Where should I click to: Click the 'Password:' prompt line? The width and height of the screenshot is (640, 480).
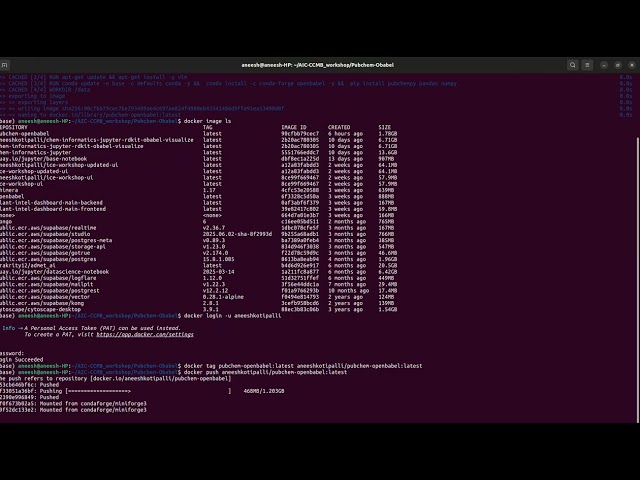coord(12,353)
